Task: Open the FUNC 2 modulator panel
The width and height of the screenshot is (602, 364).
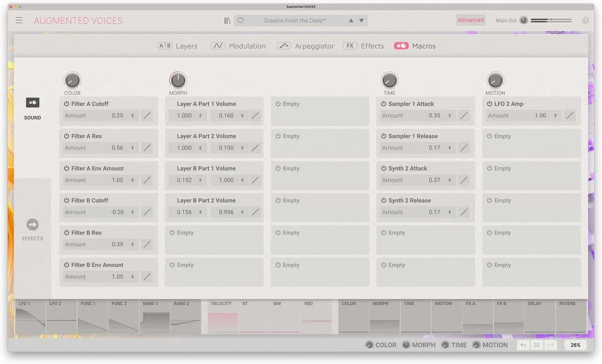Action: [123, 316]
